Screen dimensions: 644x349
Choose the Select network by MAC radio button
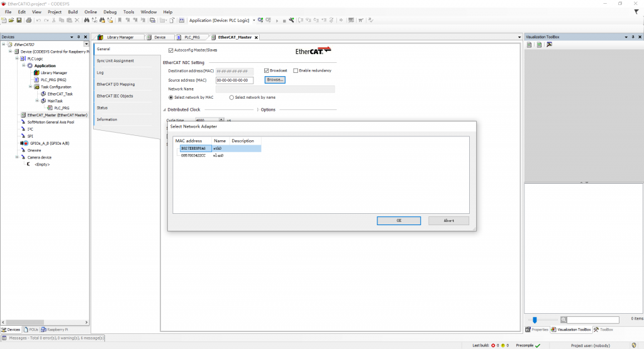click(x=171, y=97)
